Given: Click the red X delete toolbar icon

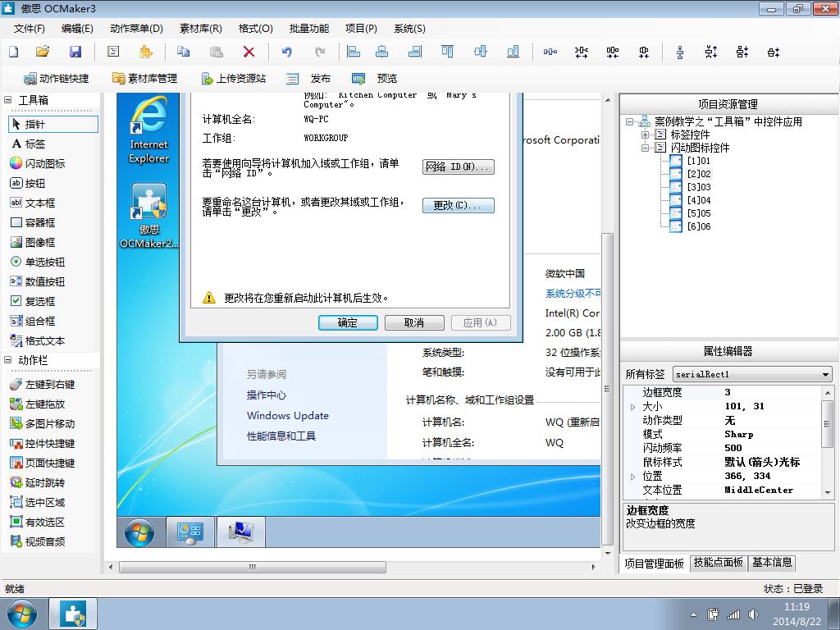Looking at the screenshot, I should pos(249,52).
